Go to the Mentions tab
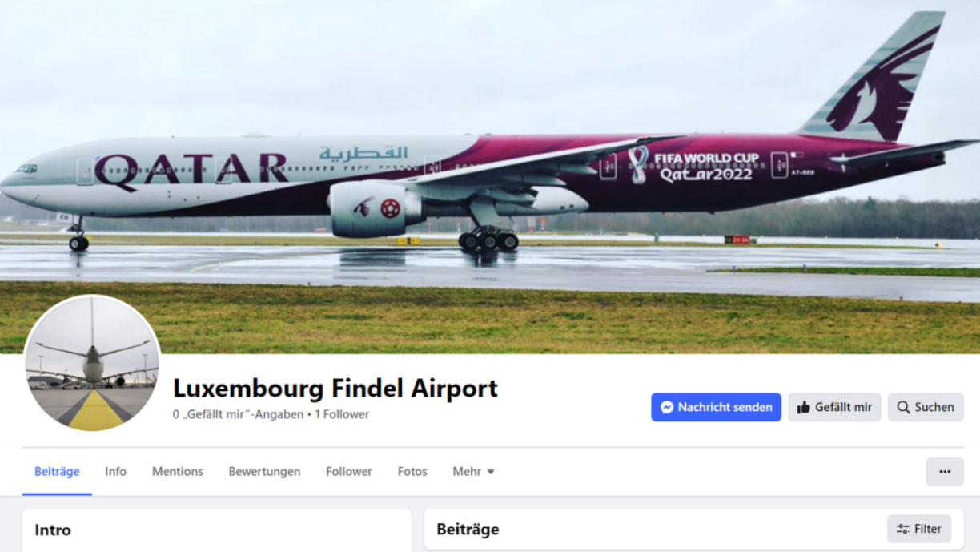The image size is (980, 552). click(178, 472)
